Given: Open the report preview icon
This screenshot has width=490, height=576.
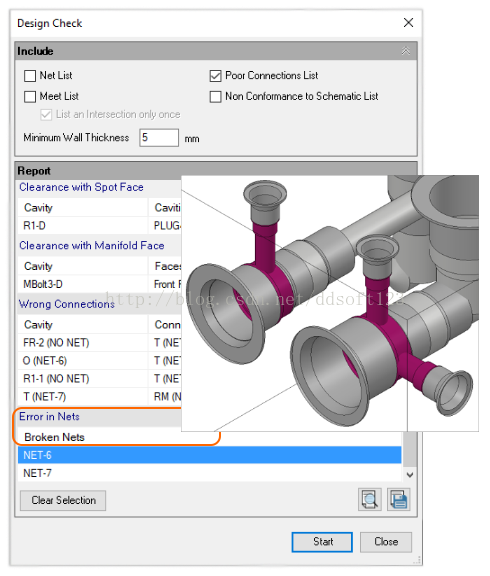Looking at the screenshot, I should (370, 499).
